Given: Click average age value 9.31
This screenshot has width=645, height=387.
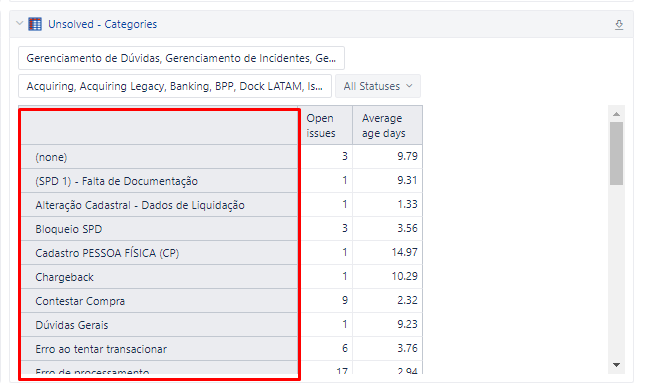Looking at the screenshot, I should [407, 180].
